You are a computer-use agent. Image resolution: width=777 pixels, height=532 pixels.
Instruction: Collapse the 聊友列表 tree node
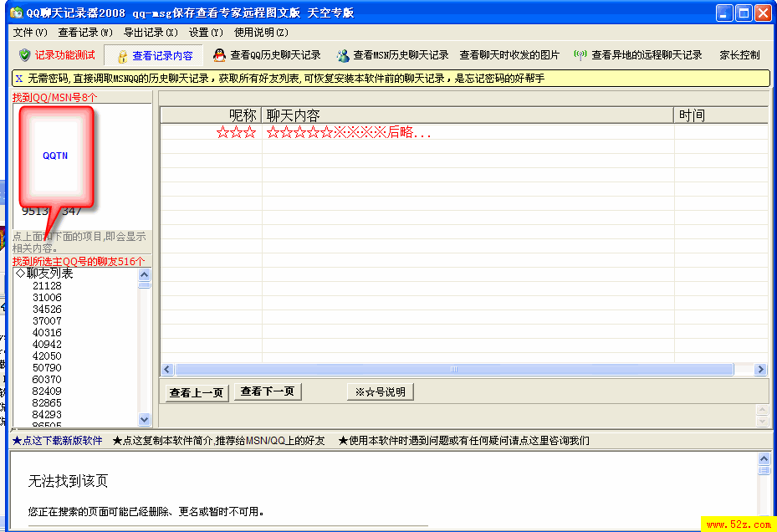tap(20, 274)
